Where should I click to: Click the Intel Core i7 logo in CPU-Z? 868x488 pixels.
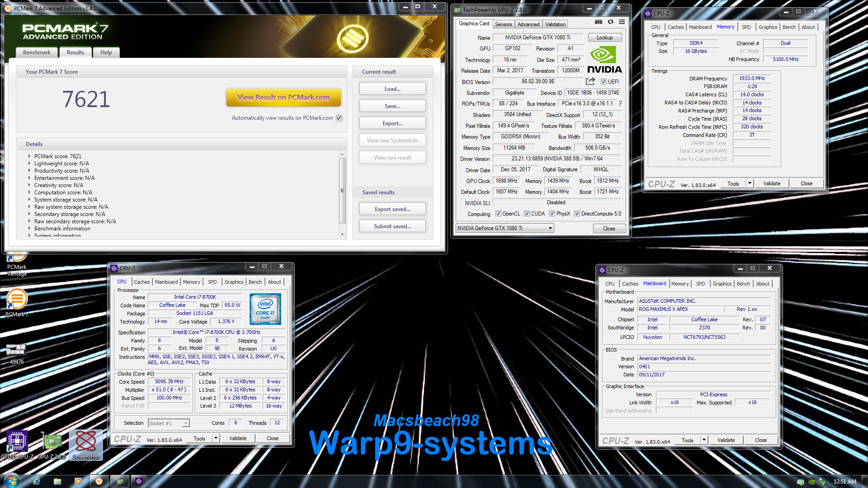click(265, 309)
